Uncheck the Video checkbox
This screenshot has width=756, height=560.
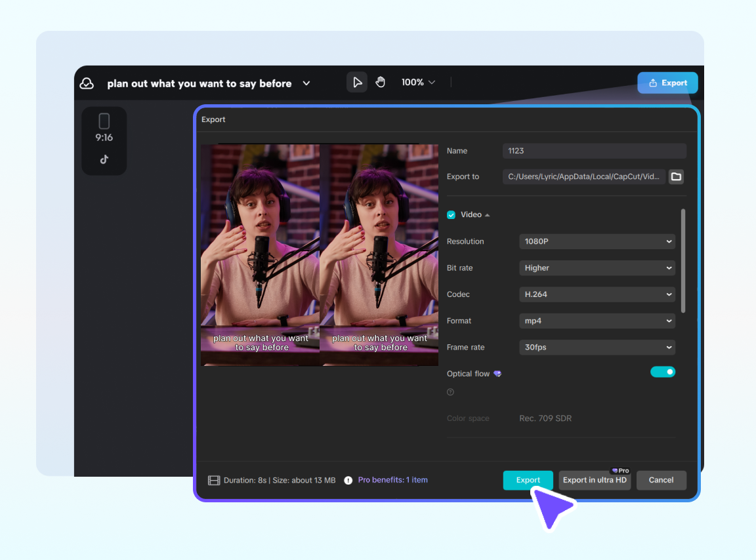coord(451,214)
